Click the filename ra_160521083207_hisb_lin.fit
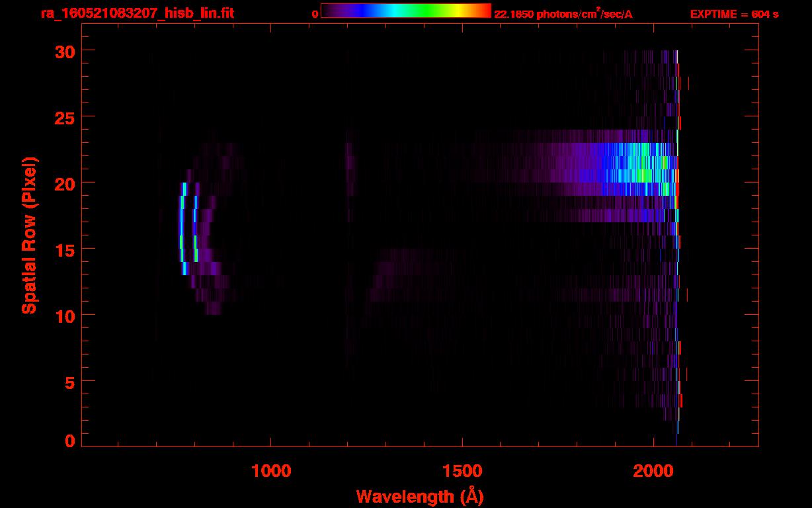The image size is (812, 508). pyautogui.click(x=136, y=13)
